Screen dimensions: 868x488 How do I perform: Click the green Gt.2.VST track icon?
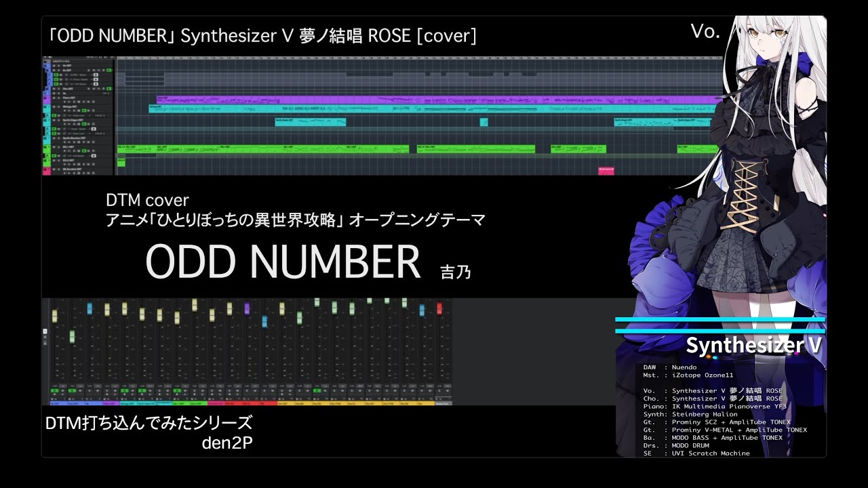[x=47, y=160]
